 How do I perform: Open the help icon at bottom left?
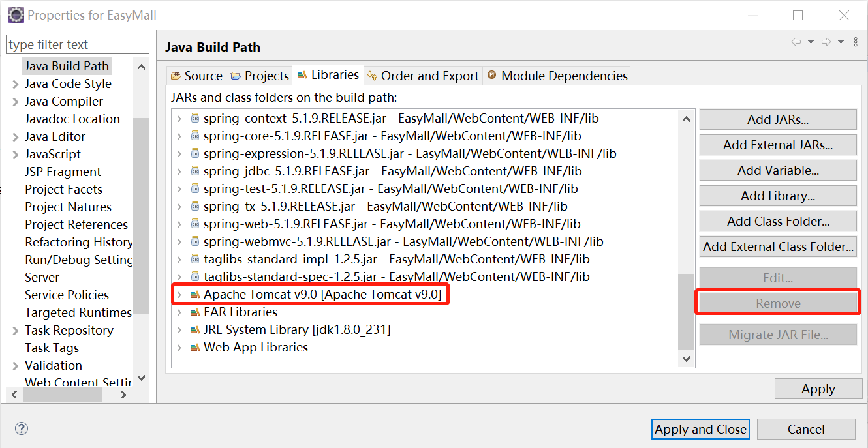pyautogui.click(x=21, y=428)
